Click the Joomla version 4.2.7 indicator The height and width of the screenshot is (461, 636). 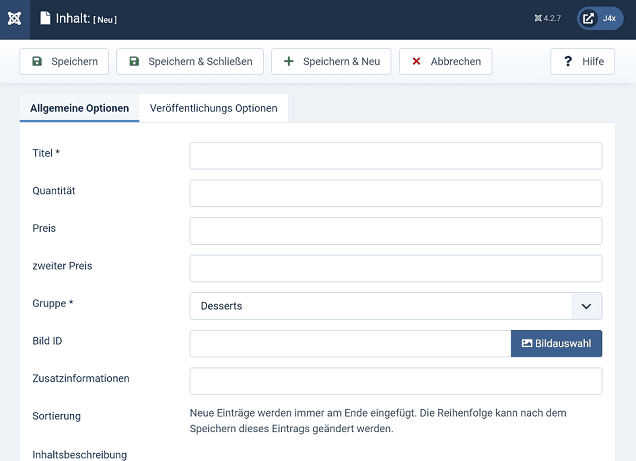coord(548,18)
